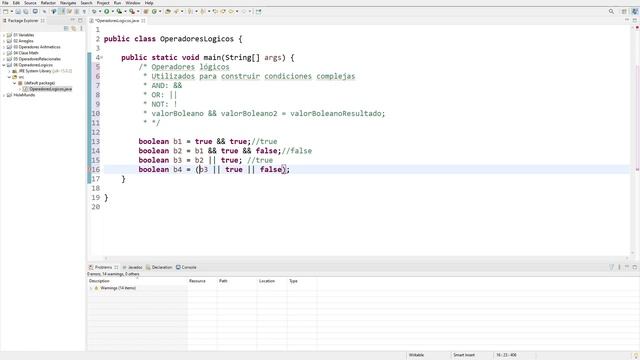Run the program with the green Run icon
The image size is (640, 360).
(x=107, y=11)
